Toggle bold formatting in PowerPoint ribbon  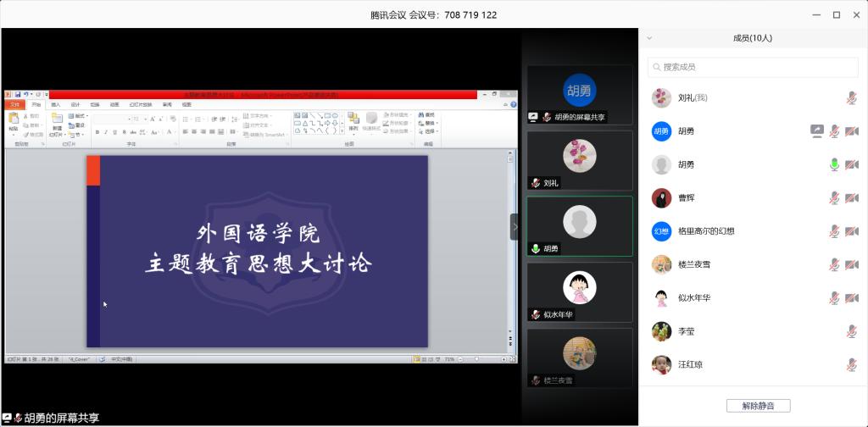pos(97,132)
